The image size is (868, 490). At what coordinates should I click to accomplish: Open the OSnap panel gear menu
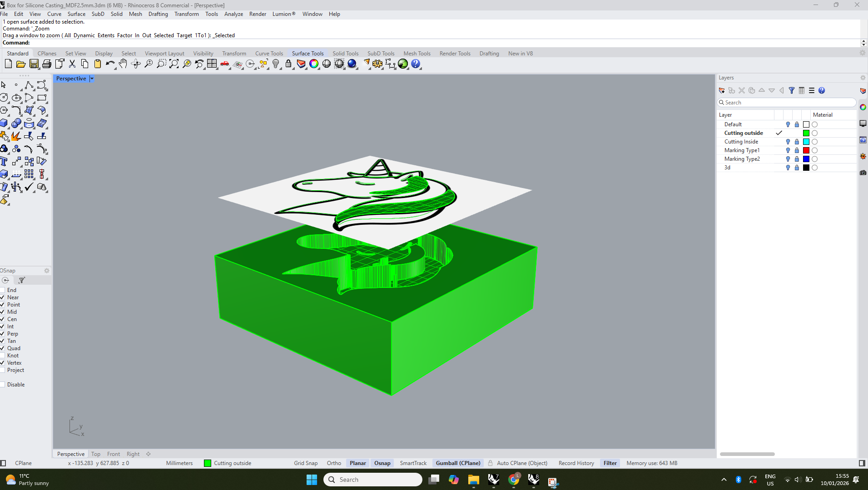pyautogui.click(x=46, y=271)
